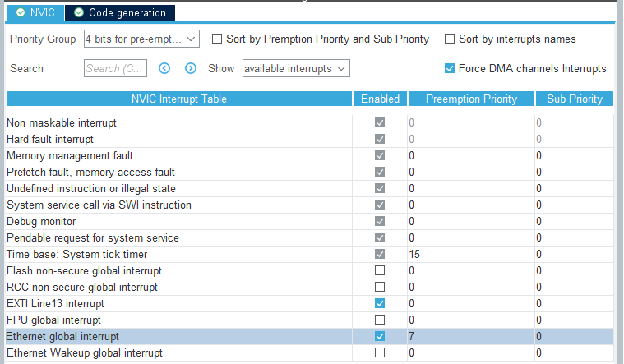Select Ethernet global interrupt preemption priority 7

pyautogui.click(x=469, y=336)
